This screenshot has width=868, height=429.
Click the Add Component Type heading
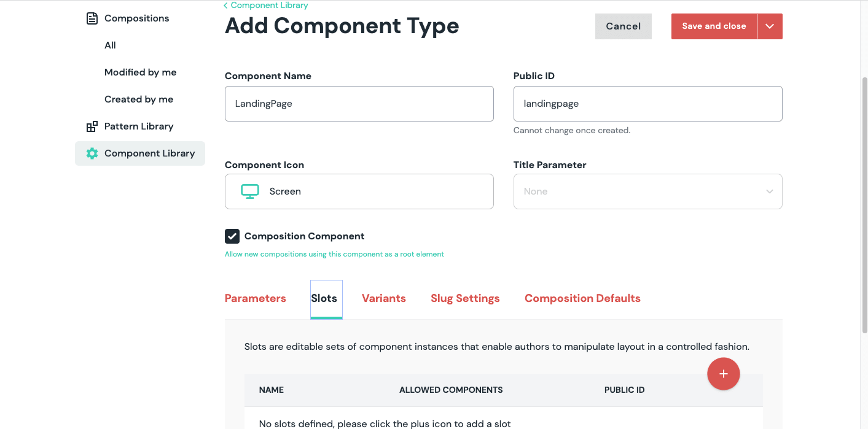342,26
